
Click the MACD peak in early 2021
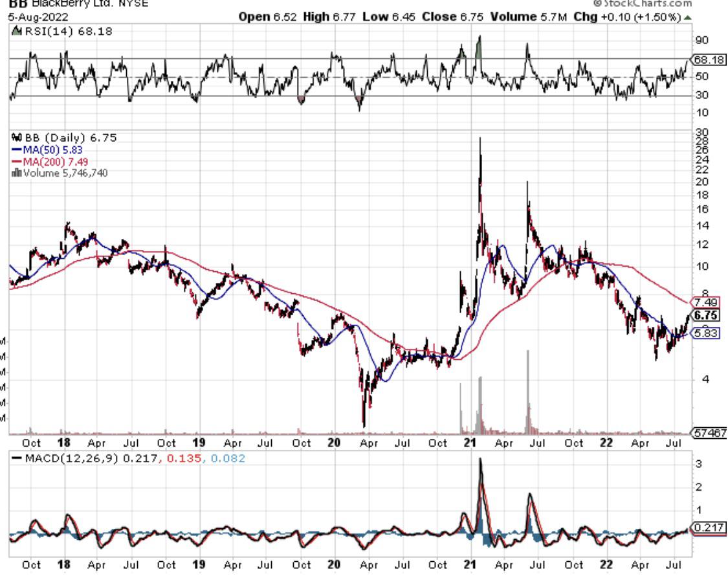click(x=481, y=461)
